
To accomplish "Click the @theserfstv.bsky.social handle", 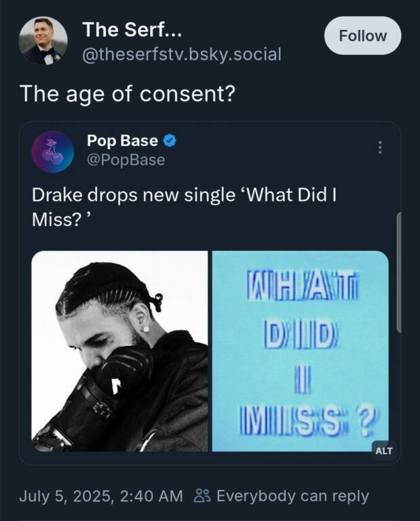I will (182, 54).
